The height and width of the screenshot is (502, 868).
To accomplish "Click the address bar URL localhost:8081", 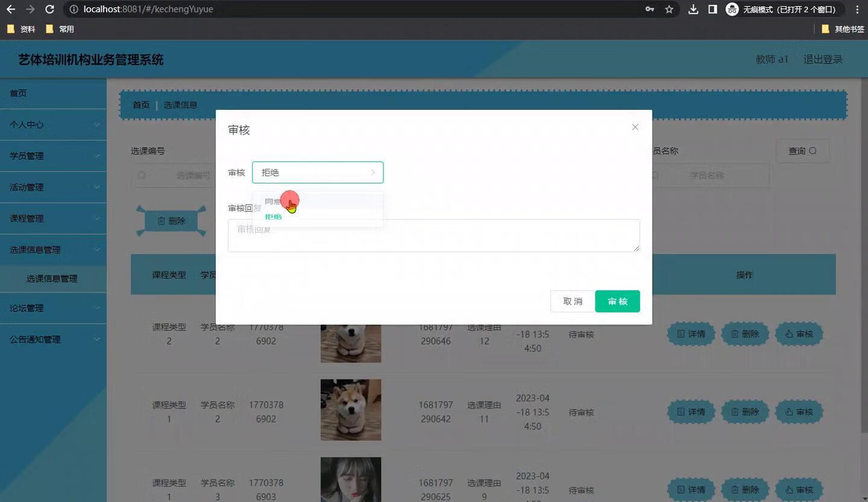I will (x=148, y=9).
